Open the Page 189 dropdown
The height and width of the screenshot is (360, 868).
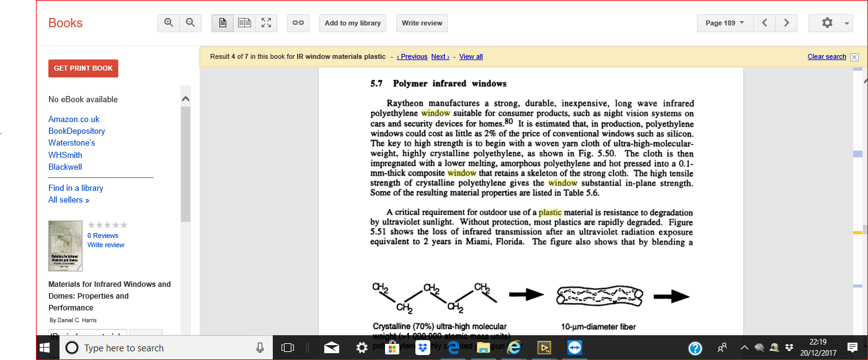coord(725,23)
